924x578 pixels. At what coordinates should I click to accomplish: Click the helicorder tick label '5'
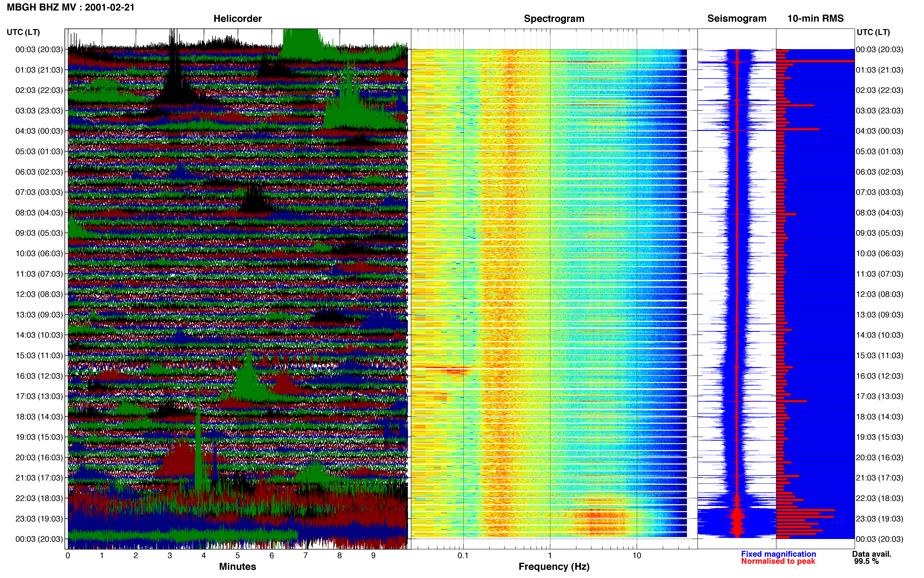(x=238, y=555)
